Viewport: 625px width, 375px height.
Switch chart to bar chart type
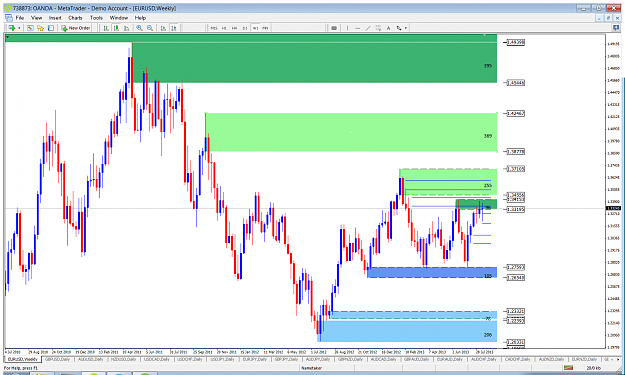pyautogui.click(x=106, y=28)
